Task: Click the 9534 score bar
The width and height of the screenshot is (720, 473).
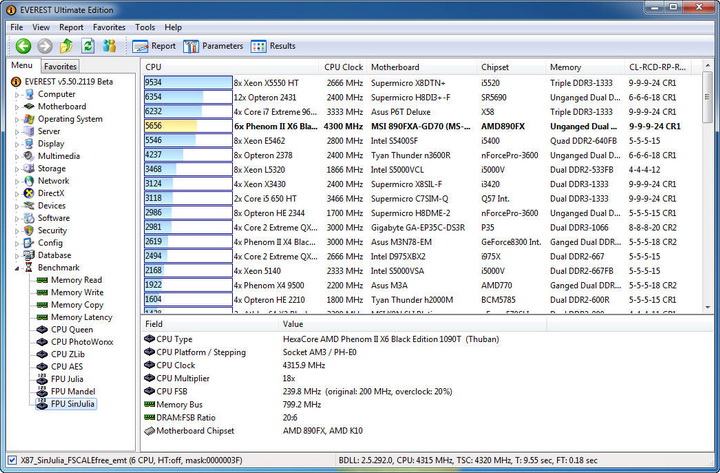Action: click(x=188, y=83)
